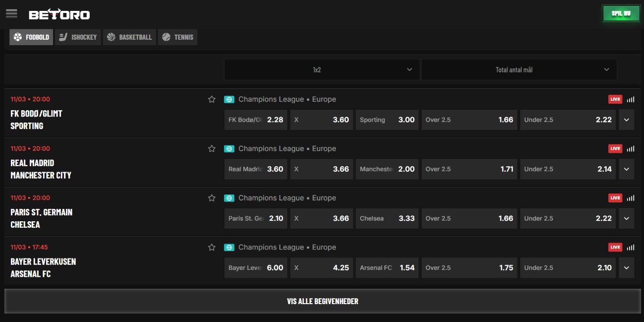Select the Basketball sport icon
Screen dimensions: 644x322
(x=111, y=37)
